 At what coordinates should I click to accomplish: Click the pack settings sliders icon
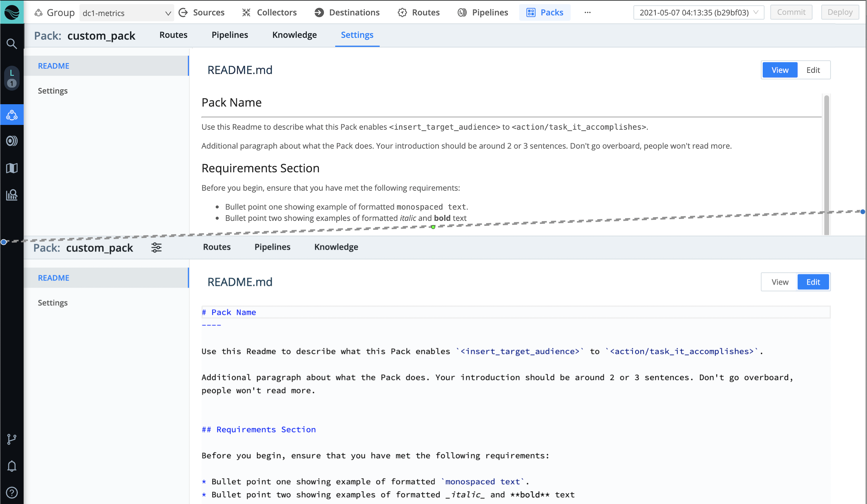point(156,247)
